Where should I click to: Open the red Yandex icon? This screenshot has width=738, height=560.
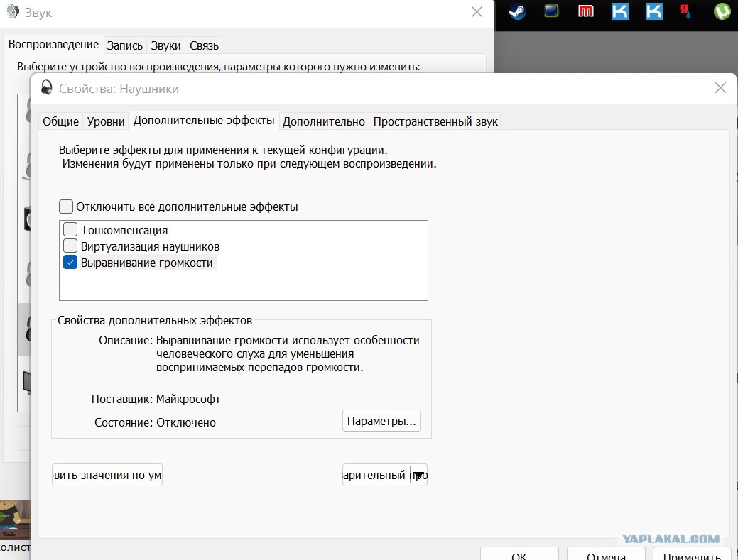pos(685,11)
